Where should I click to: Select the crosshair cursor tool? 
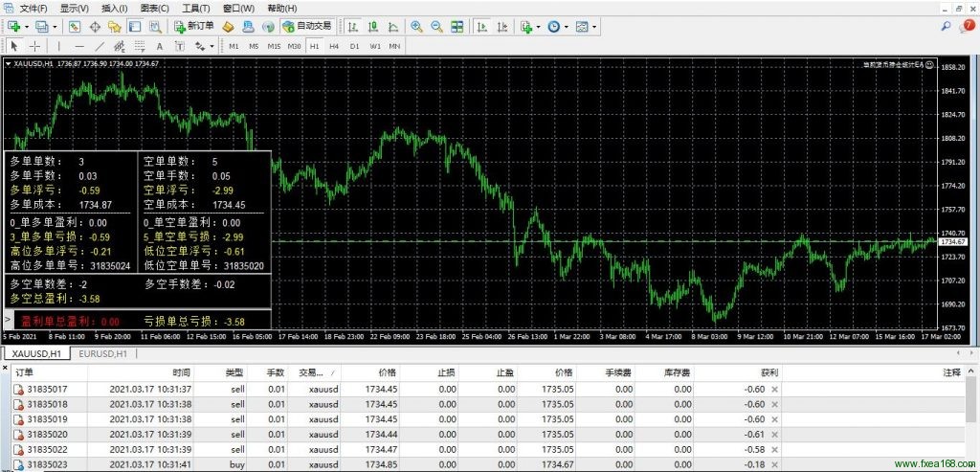click(x=35, y=45)
